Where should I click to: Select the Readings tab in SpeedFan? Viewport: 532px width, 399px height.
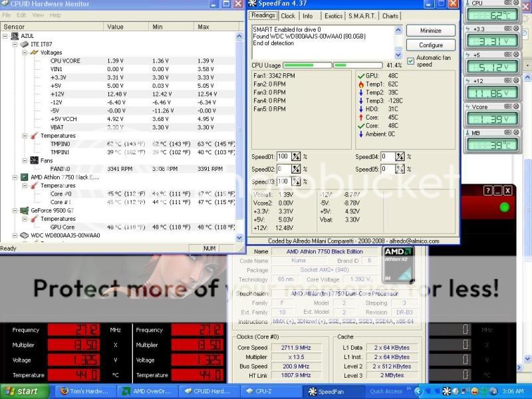pyautogui.click(x=263, y=15)
